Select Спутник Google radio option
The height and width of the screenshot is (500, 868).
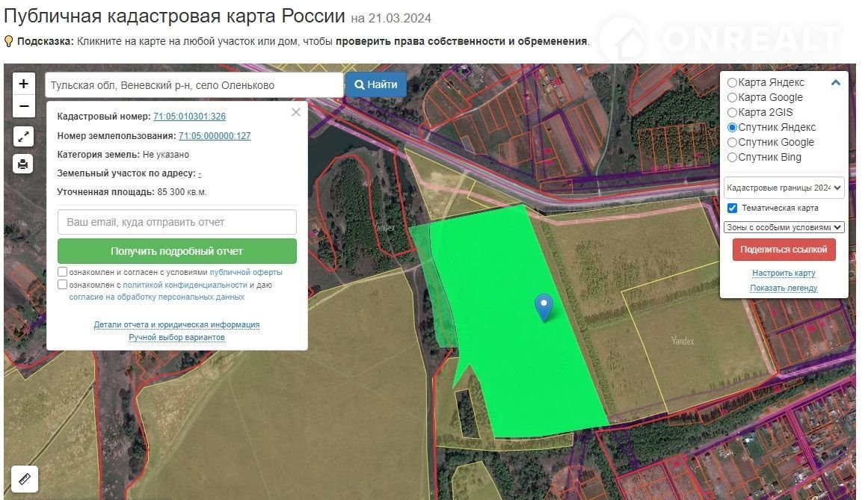(x=733, y=143)
